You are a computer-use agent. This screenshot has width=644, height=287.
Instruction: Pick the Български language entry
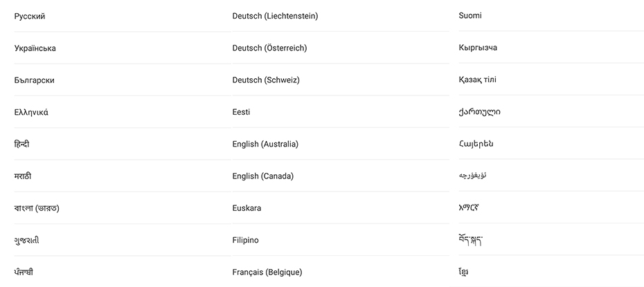click(x=35, y=80)
